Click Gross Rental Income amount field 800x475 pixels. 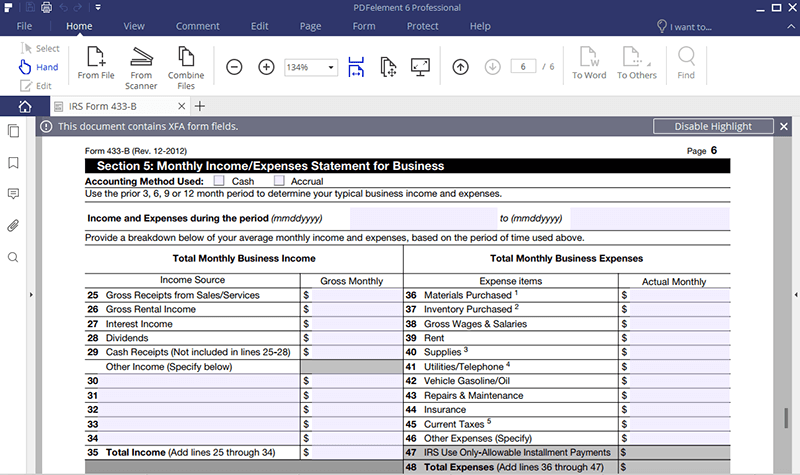click(x=357, y=309)
